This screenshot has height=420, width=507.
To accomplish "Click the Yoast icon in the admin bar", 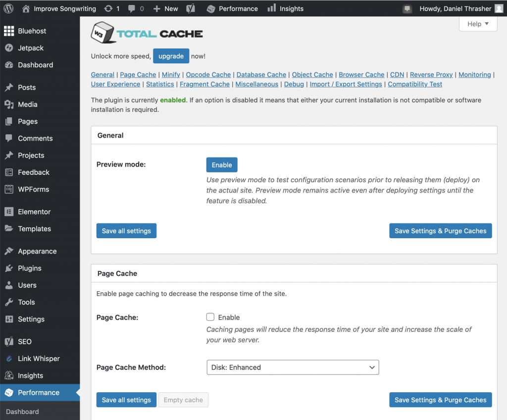I will pos(191,8).
